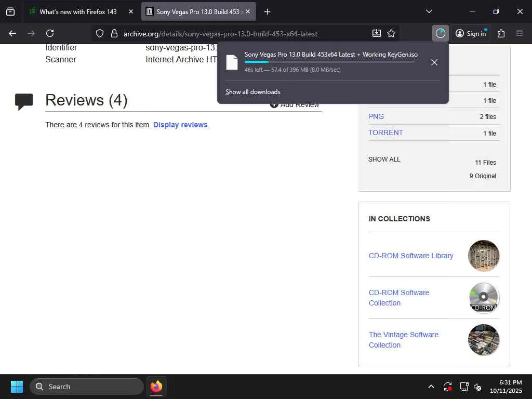Close the Sony Vegas Pro tab

[248, 11]
